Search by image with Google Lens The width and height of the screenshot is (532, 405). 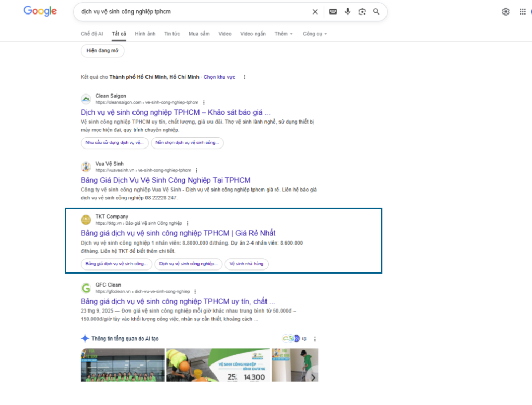pos(362,12)
